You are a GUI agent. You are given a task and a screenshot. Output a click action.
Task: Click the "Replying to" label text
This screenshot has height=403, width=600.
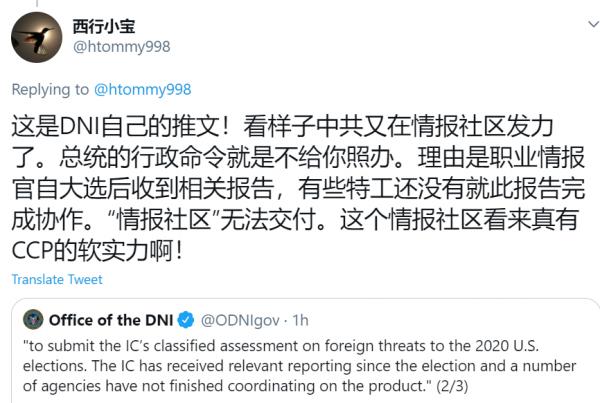point(50,89)
